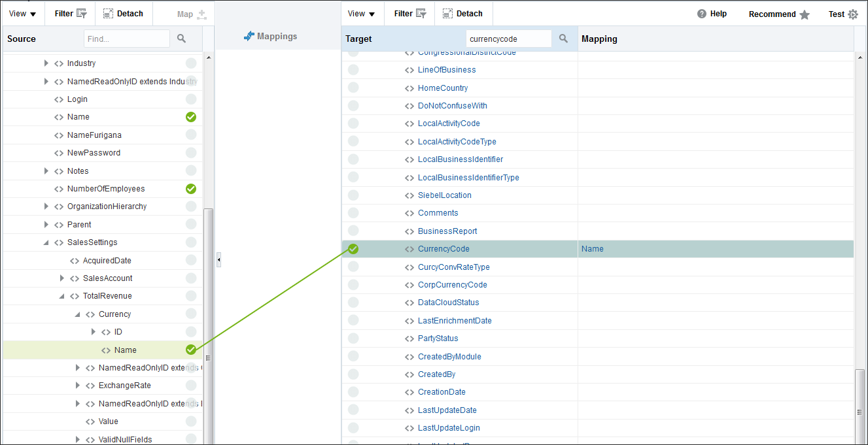Toggle the mapped indicator next to Name
This screenshot has width=868, height=445.
click(x=190, y=116)
